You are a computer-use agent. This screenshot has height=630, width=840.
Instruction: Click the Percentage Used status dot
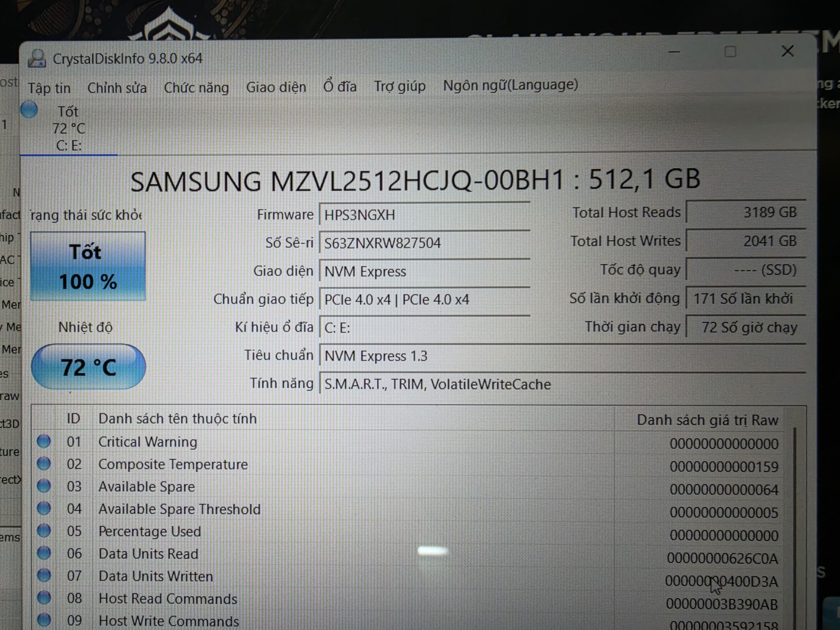pyautogui.click(x=44, y=531)
